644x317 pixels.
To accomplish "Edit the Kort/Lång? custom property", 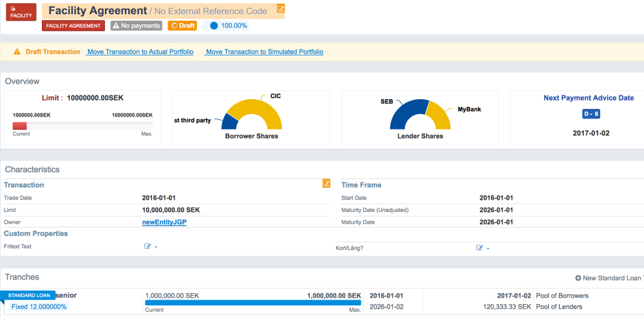I will coord(479,248).
